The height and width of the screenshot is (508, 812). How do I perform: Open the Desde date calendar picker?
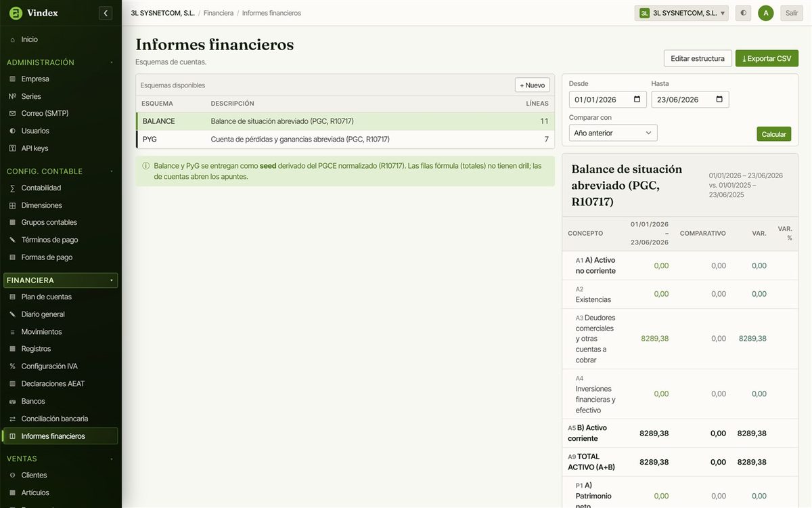637,100
